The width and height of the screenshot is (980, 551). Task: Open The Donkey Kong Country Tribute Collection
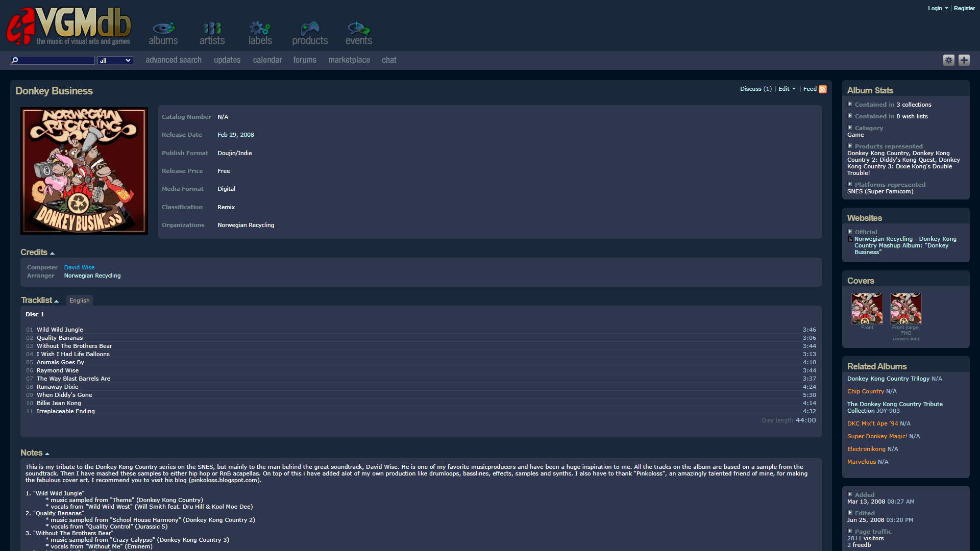(x=895, y=407)
